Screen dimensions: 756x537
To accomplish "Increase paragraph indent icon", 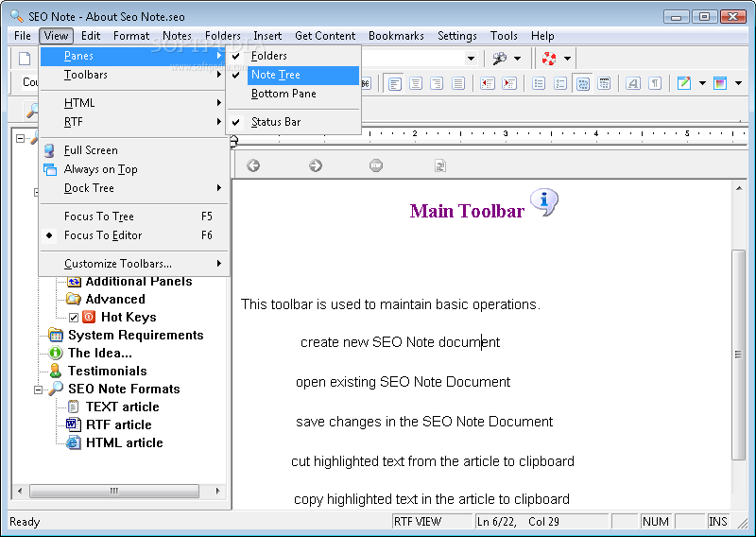I will 508,83.
